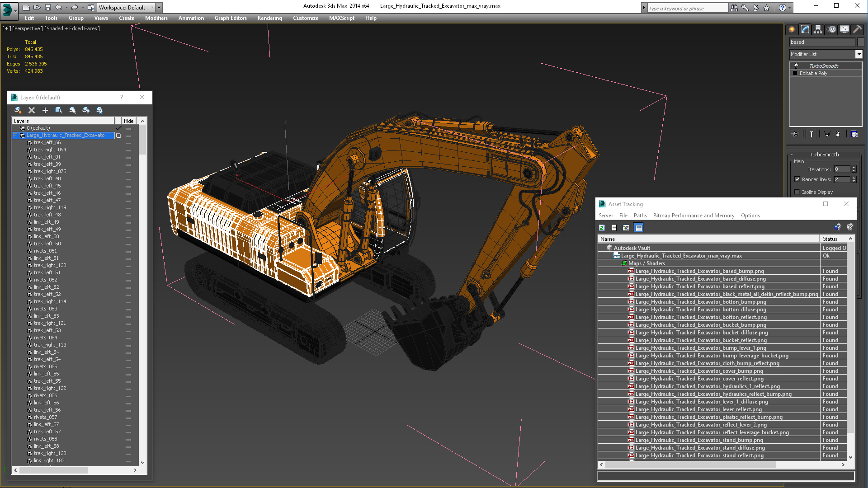Toggle the Render Iters checkbox

tap(797, 179)
